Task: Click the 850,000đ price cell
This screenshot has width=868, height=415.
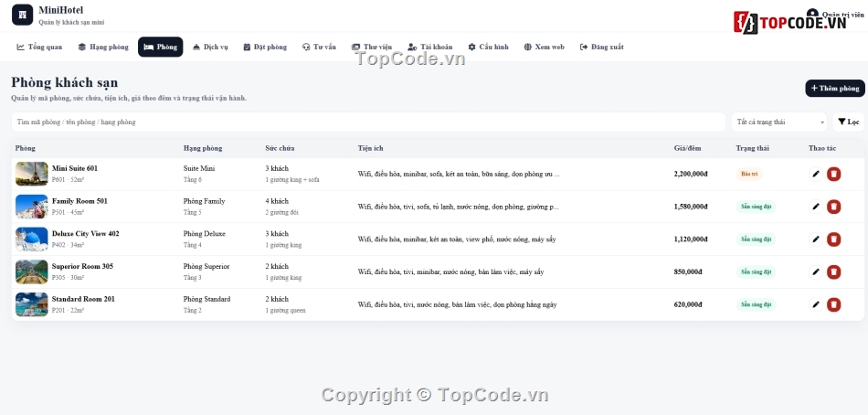Action: (x=688, y=272)
